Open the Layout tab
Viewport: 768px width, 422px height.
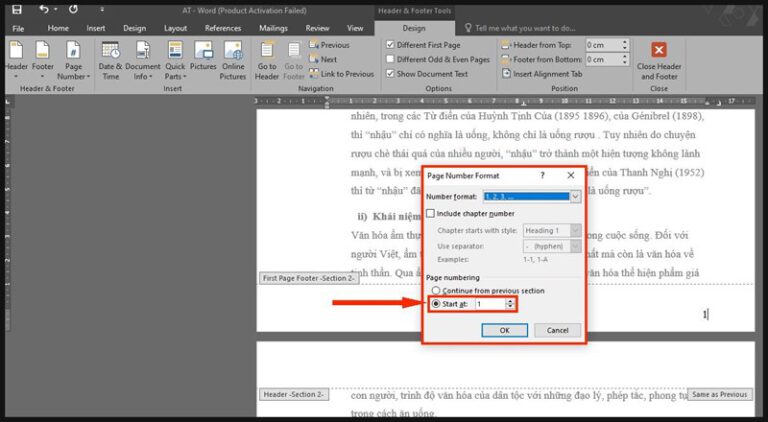[x=175, y=28]
